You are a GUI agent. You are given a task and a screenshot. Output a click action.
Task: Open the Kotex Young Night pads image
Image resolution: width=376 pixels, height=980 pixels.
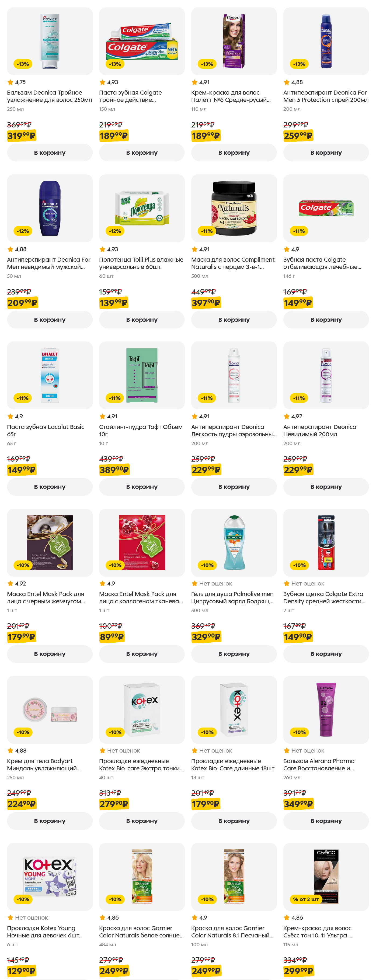coord(50,877)
